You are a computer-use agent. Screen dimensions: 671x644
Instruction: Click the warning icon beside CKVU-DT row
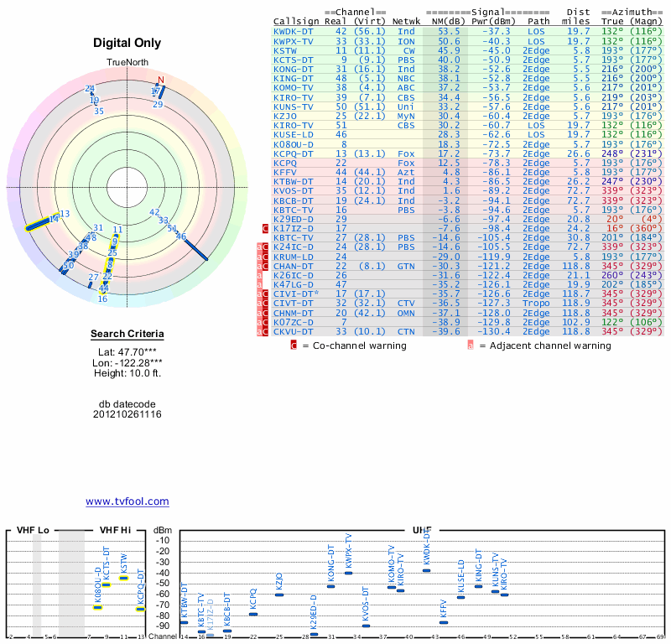(x=265, y=332)
